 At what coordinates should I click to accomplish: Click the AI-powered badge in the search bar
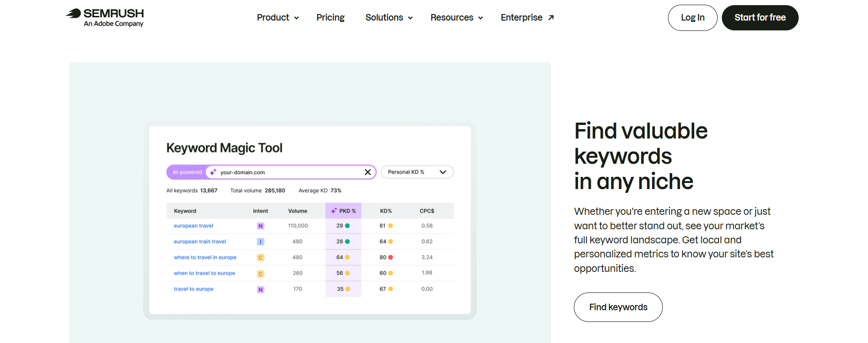(x=187, y=172)
